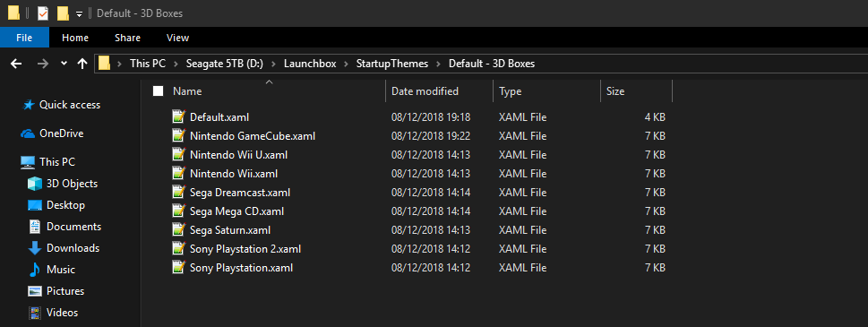Click the '08/12/2018 19:22' date cell
This screenshot has height=327, width=868.
tap(431, 136)
